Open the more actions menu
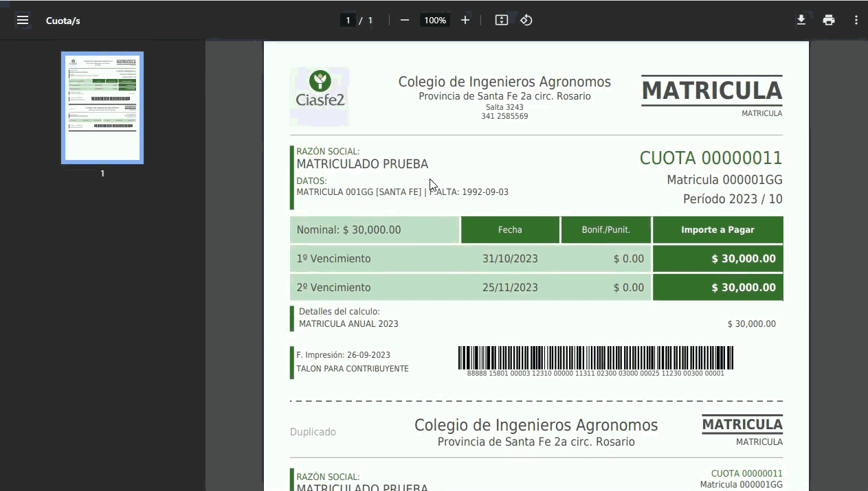The image size is (868, 491). point(856,20)
